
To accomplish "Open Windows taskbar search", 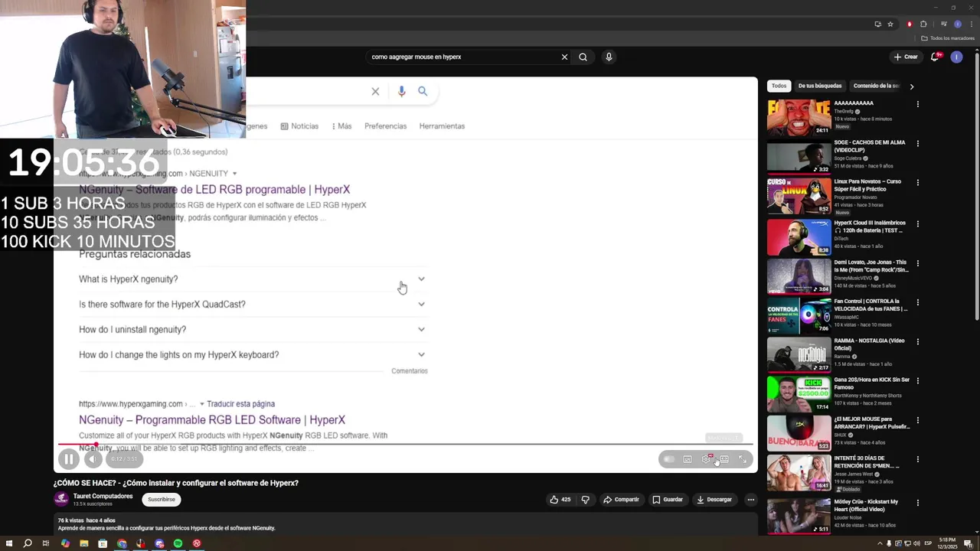I will pos(28,543).
